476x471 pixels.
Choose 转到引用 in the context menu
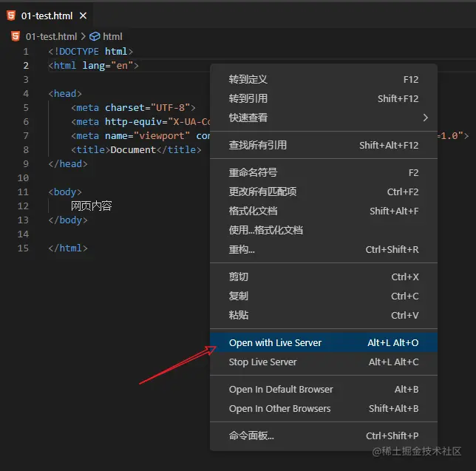coord(324,98)
